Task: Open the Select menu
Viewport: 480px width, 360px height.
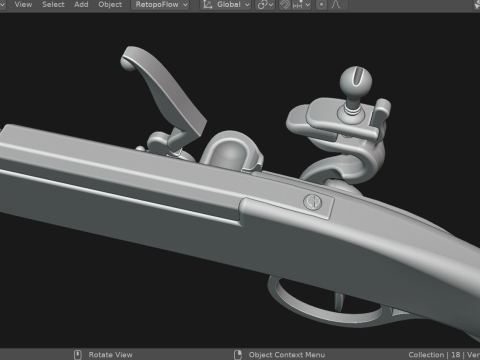Action: tap(53, 5)
